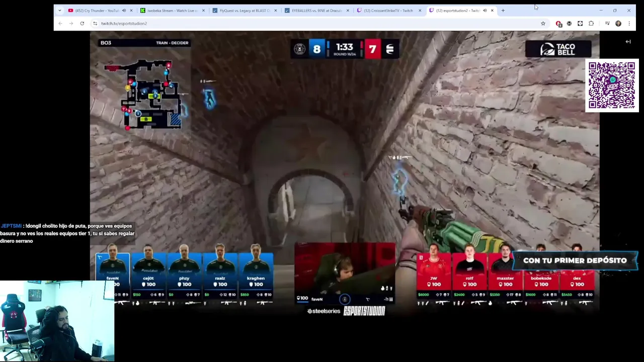644x362 pixels.
Task: Maximize the Chrome window
Action: 615,11
